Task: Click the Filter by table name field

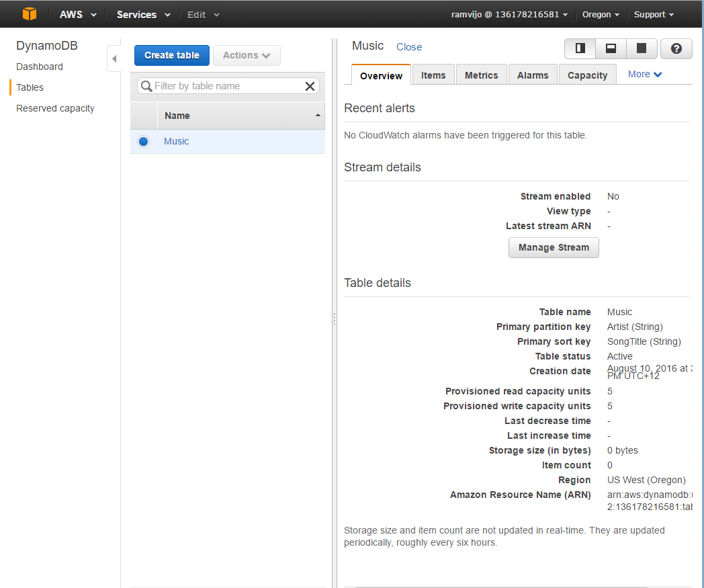Action: click(228, 86)
